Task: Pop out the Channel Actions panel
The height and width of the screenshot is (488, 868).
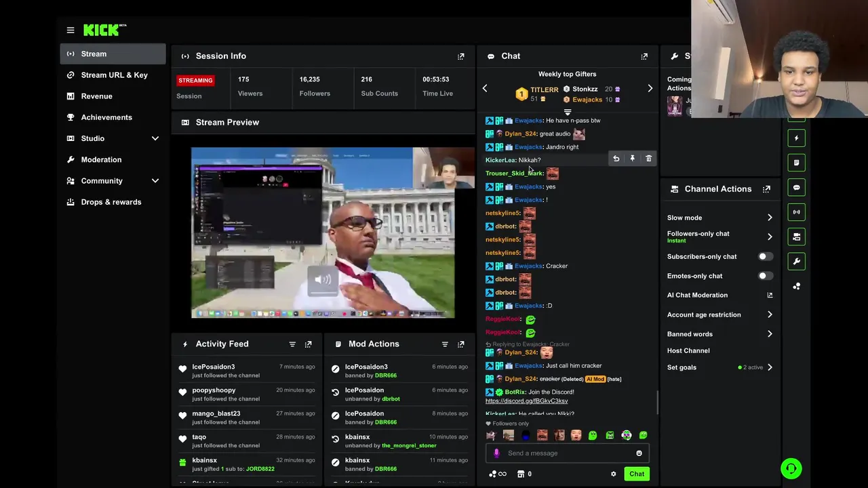Action: coord(766,189)
